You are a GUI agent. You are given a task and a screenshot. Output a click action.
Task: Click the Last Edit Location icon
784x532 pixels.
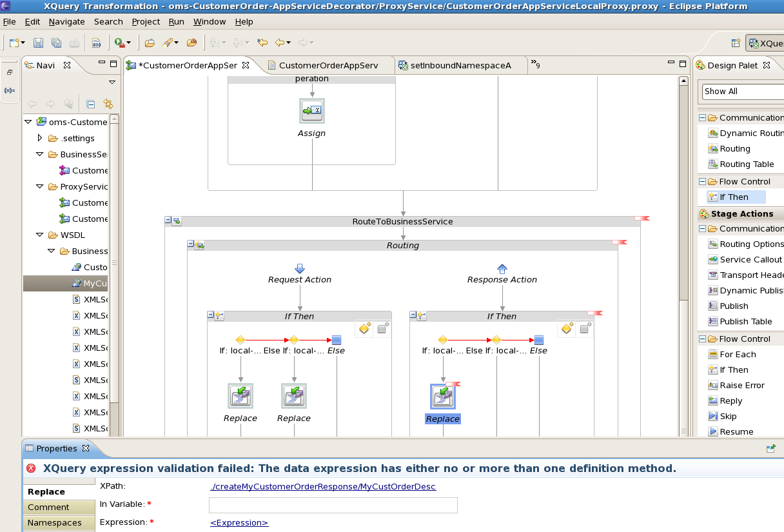click(262, 43)
